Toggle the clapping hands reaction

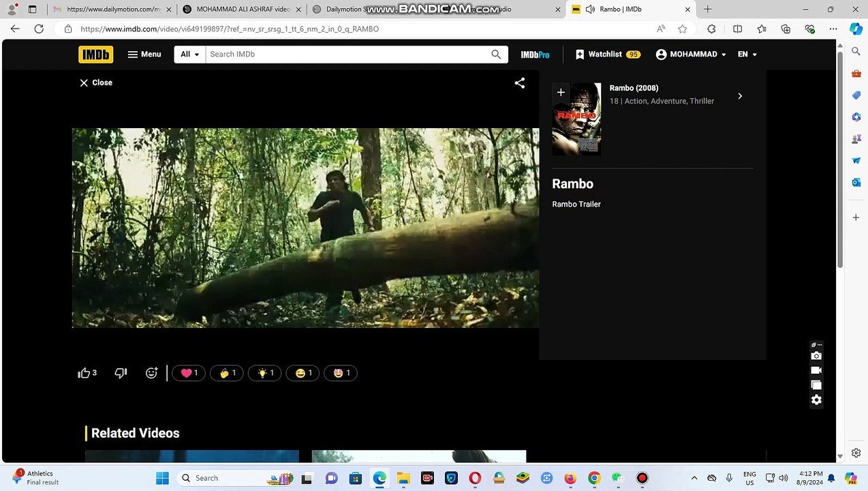point(227,373)
